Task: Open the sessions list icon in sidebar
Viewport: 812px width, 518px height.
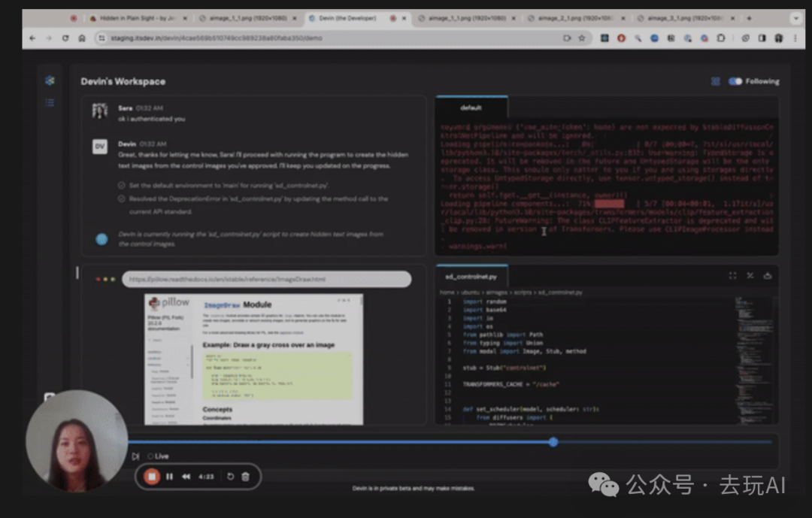Action: click(50, 102)
